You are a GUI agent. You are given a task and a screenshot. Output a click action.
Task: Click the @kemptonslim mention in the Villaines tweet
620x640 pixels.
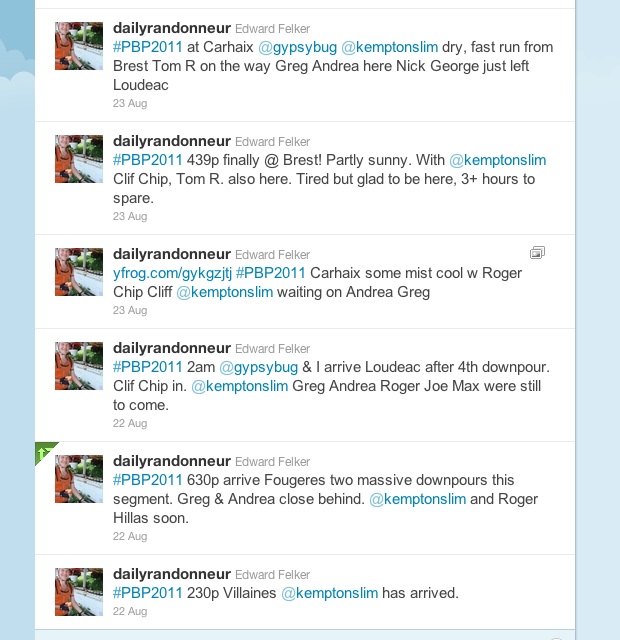click(330, 593)
